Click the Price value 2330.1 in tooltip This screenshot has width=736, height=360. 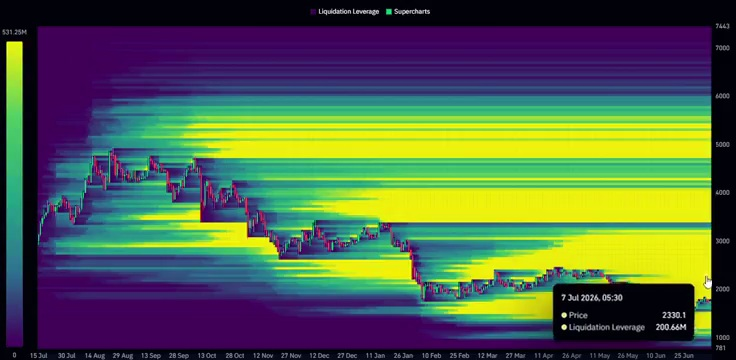[674, 315]
